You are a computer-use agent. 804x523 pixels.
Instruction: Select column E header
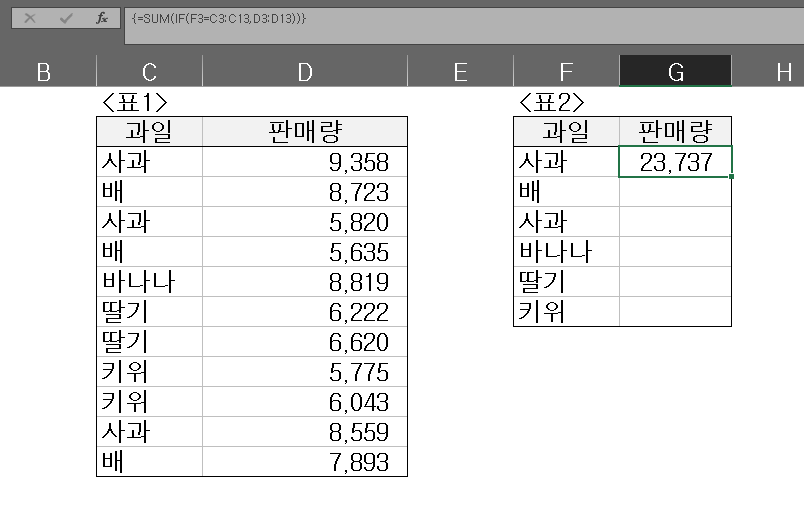coord(460,72)
